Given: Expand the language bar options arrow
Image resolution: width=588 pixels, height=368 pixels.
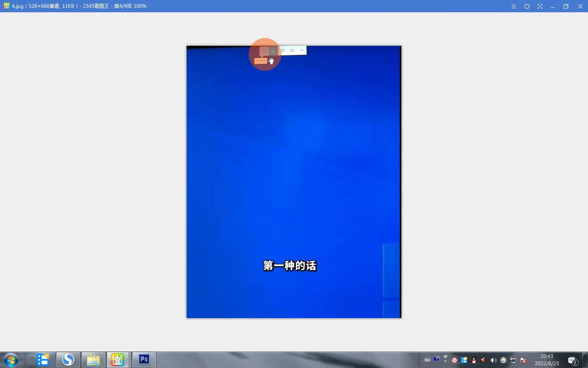Looking at the screenshot, I should 445,361.
